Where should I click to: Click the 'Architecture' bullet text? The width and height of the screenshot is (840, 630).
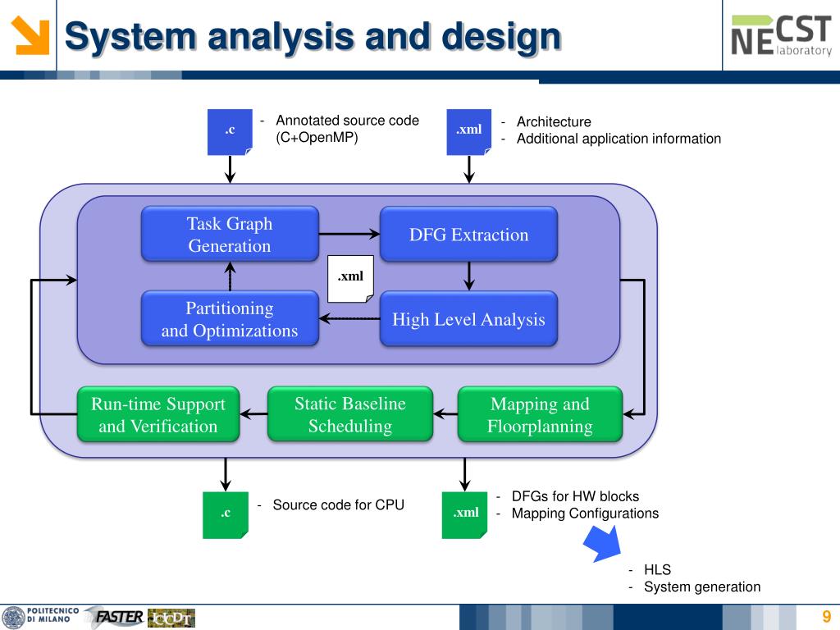554,121
